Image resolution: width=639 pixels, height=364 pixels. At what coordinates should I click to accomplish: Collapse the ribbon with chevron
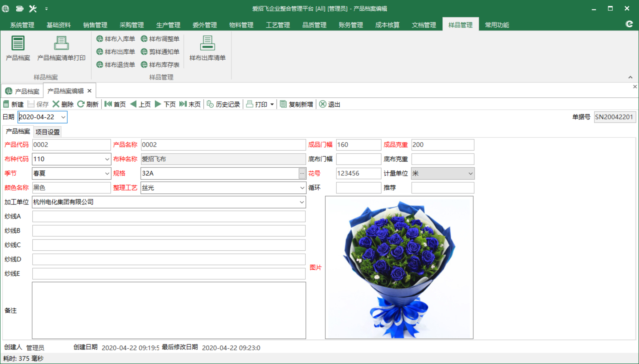(630, 77)
